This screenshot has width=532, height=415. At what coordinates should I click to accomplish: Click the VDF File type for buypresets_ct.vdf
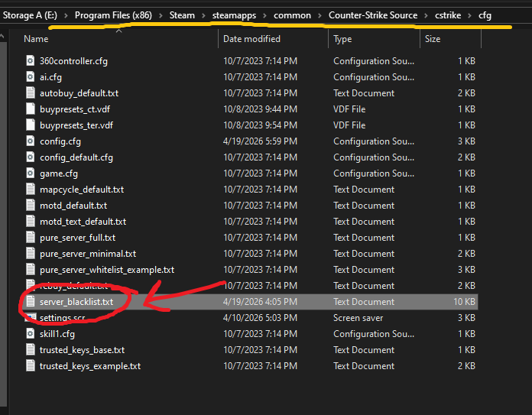click(349, 109)
